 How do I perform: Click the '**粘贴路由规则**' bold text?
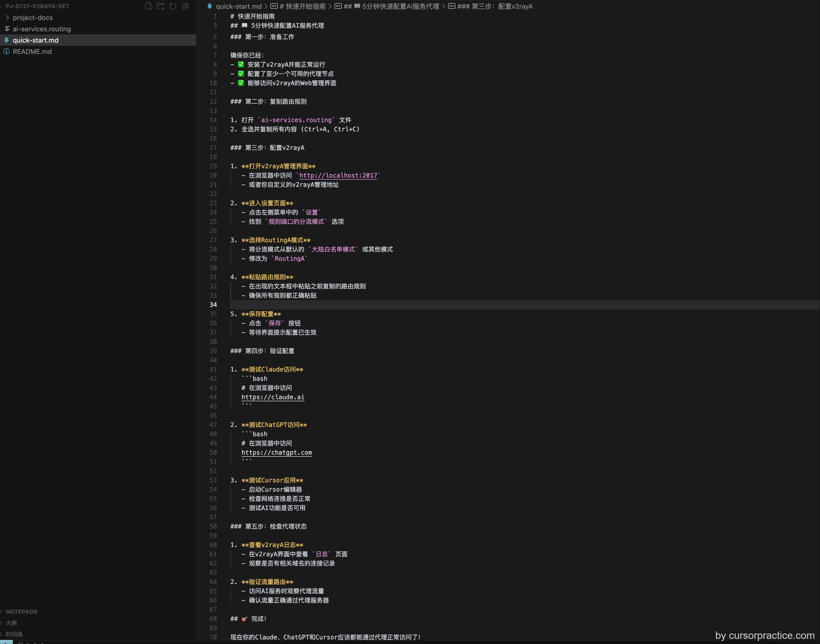267,277
